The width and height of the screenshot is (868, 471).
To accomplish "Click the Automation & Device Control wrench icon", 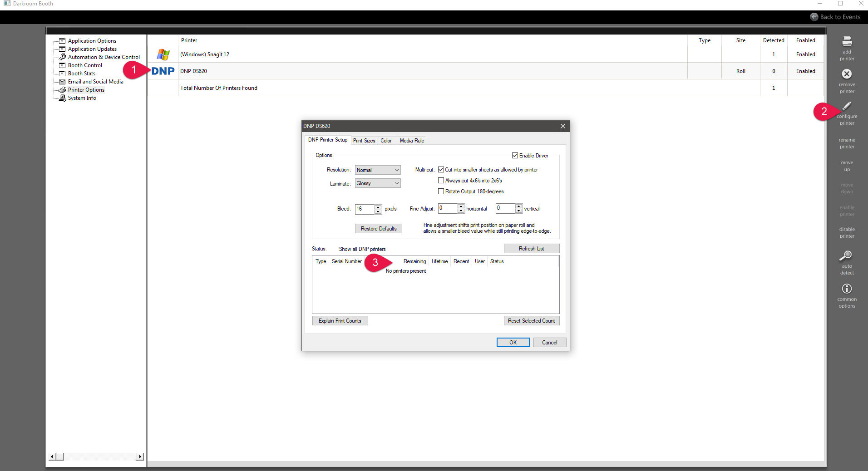I will tap(63, 57).
